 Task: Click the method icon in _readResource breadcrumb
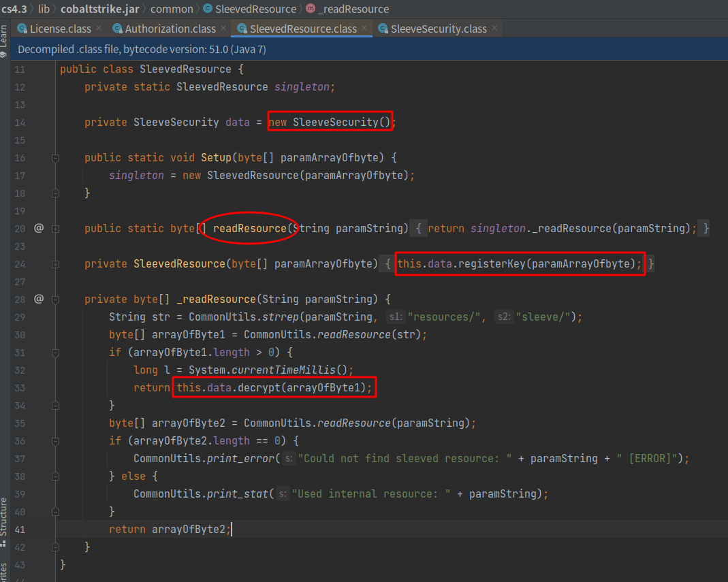(311, 8)
